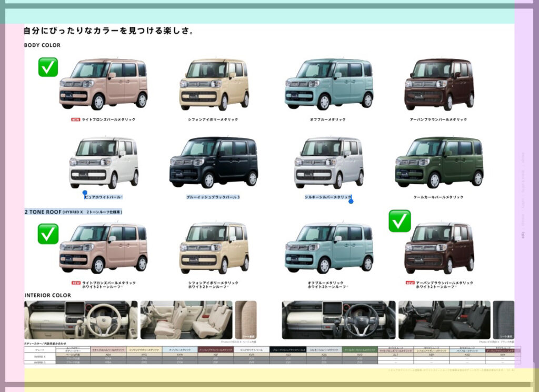Click the label アーバンブラウンパールメタリック under top-row car
This screenshot has width=539, height=392.
pyautogui.click(x=438, y=119)
